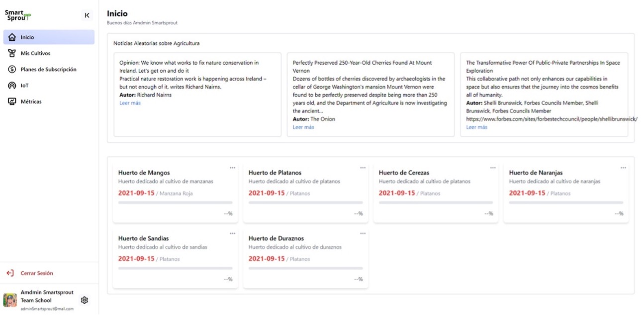Click the Mis Cultivos plant icon
The height and width of the screenshot is (316, 644).
12,53
